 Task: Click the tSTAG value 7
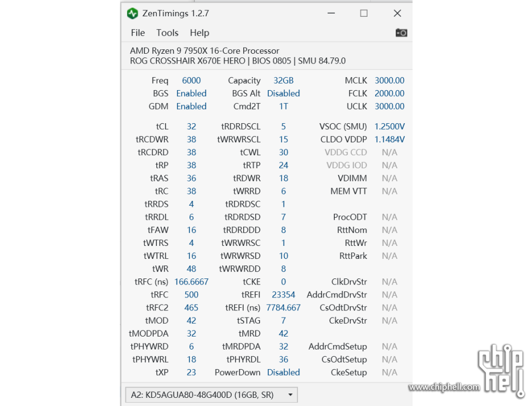(x=283, y=320)
